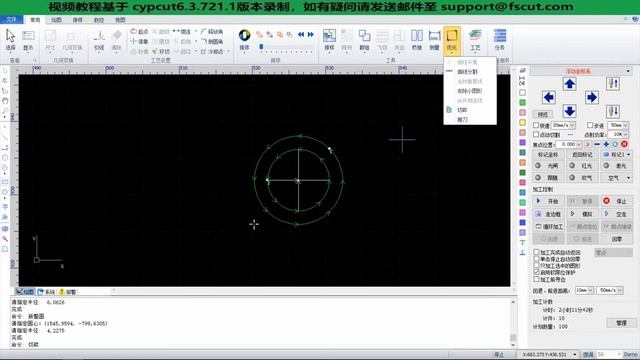Click the blue plus focus-position icon
Screen dimensions: 640x360
tap(606, 144)
